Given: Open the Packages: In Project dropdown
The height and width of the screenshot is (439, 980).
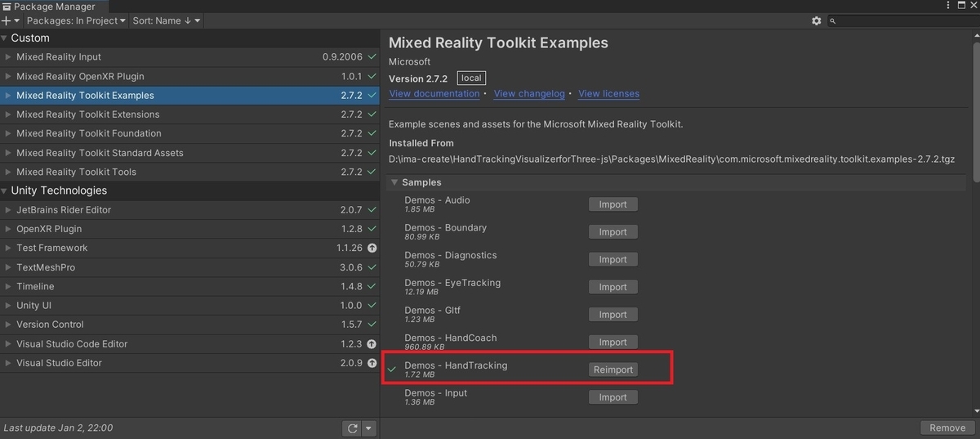Looking at the screenshot, I should click(x=76, y=20).
